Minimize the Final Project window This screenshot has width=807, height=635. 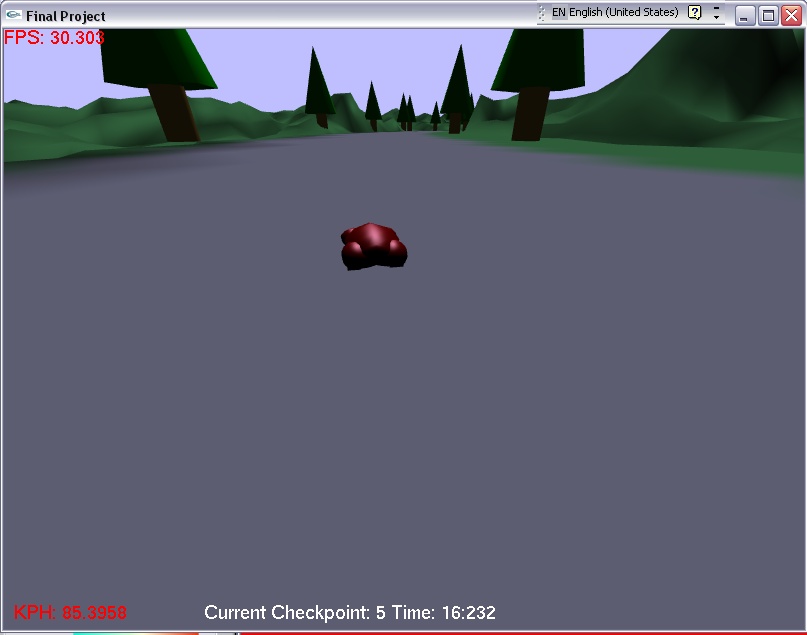click(x=745, y=15)
